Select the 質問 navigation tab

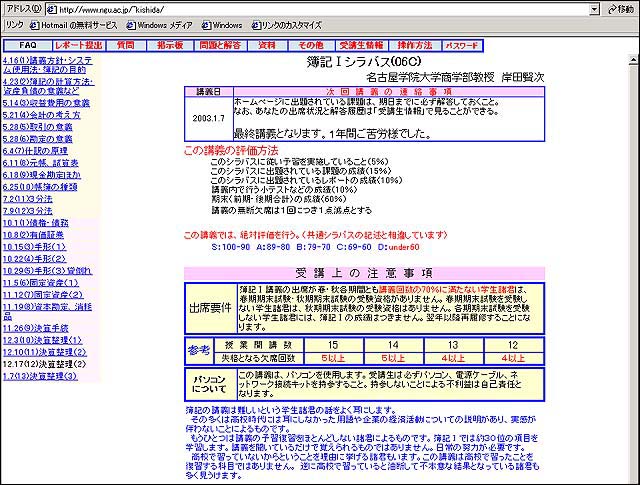[x=125, y=45]
